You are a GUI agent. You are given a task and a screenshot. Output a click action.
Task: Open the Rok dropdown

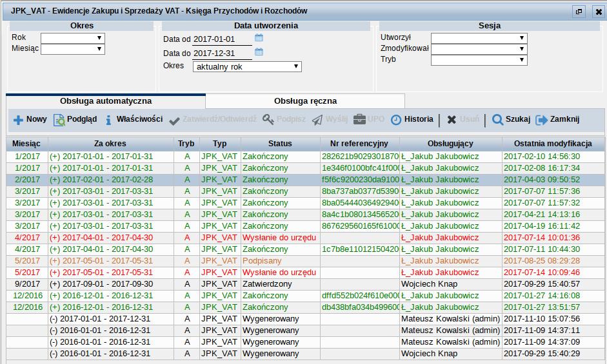73,38
